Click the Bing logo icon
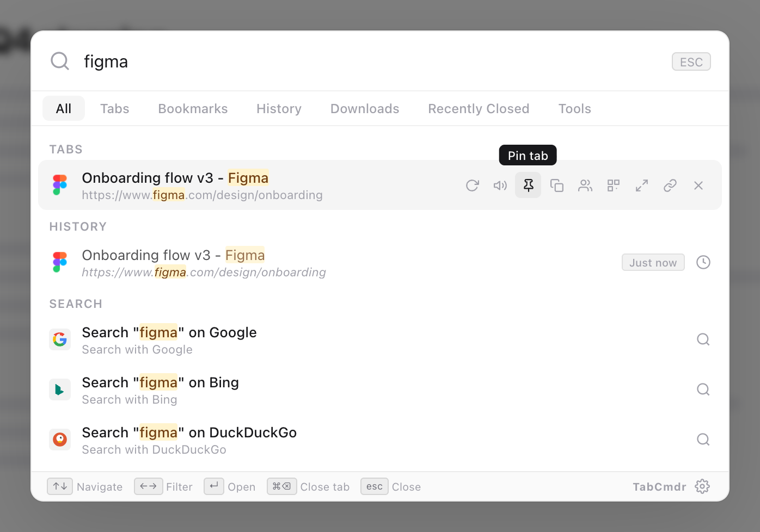The width and height of the screenshot is (760, 532). [x=60, y=389]
